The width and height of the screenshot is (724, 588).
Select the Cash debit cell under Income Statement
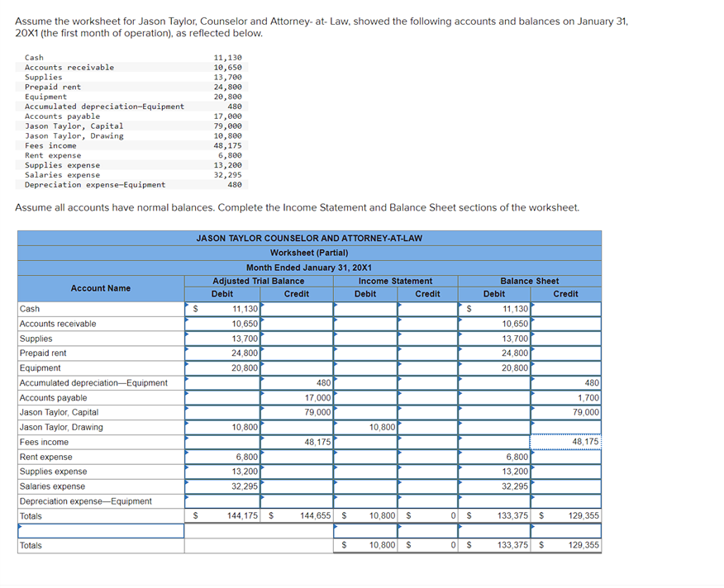(x=364, y=309)
